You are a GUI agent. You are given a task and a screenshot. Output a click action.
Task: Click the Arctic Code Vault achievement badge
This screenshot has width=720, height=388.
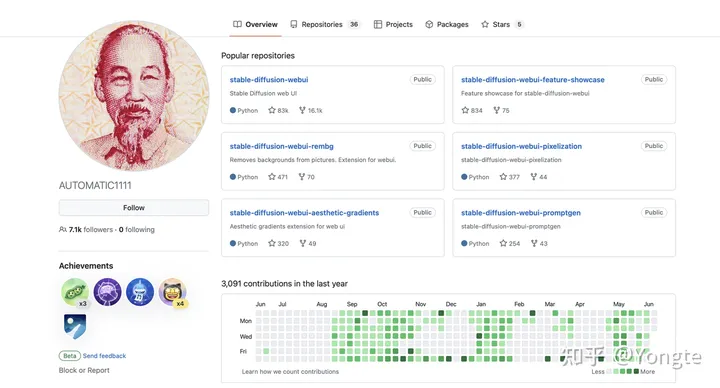[75, 326]
